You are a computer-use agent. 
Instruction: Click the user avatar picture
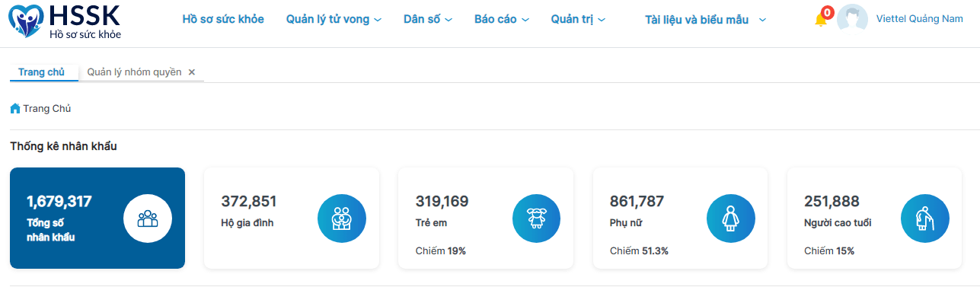point(853,20)
